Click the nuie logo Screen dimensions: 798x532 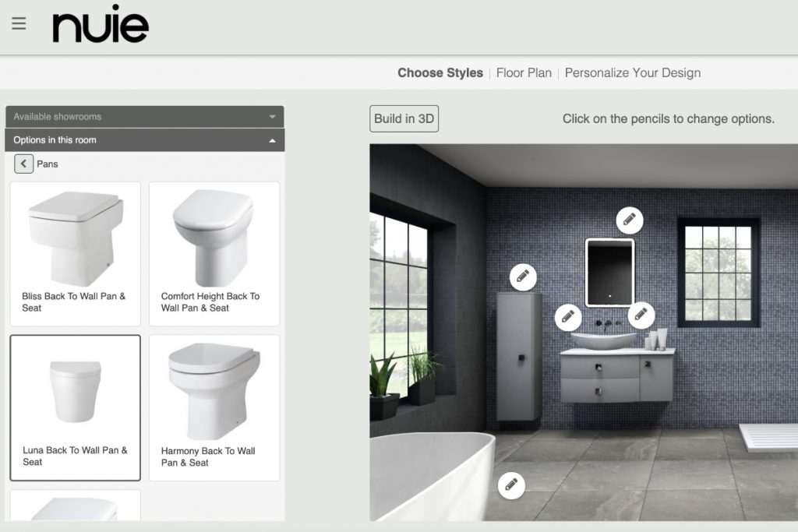[101, 23]
